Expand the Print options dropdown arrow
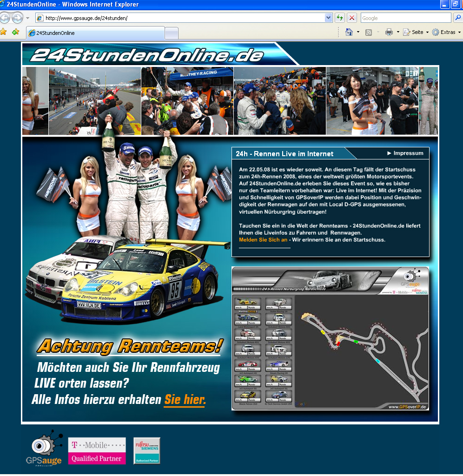This screenshot has height=476, width=463. pyautogui.click(x=398, y=32)
